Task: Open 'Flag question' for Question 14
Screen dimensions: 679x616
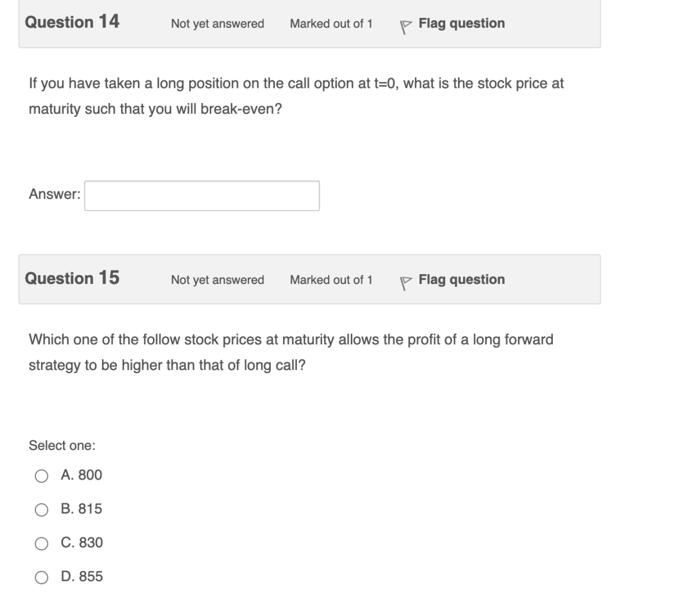Action: click(x=461, y=23)
